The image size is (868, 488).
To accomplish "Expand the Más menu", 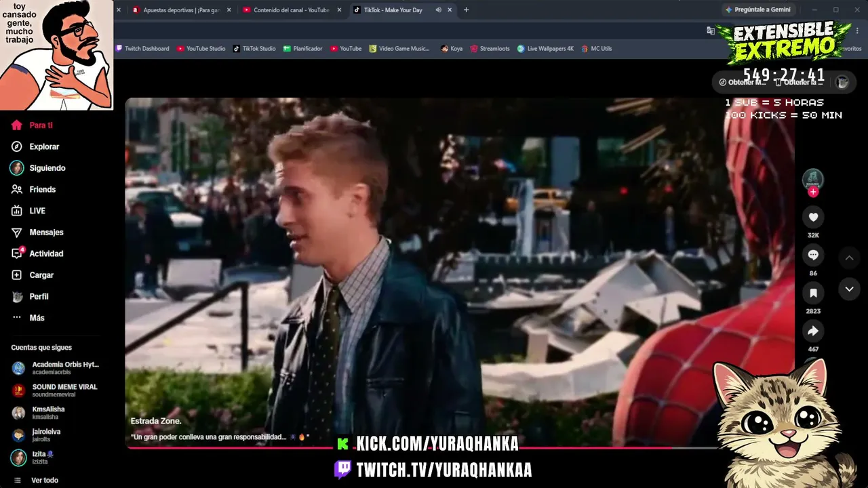I will [x=28, y=318].
